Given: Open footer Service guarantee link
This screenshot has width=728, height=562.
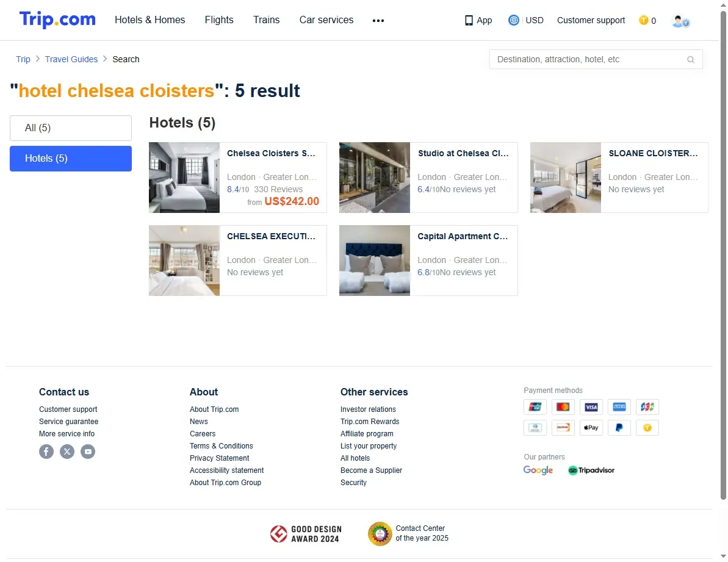Looking at the screenshot, I should [x=69, y=422].
